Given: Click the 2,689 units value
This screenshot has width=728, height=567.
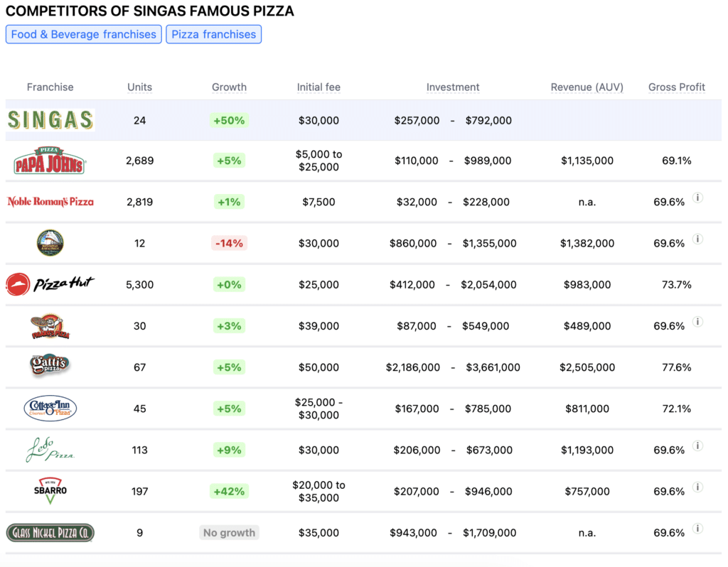Looking at the screenshot, I should (140, 161).
